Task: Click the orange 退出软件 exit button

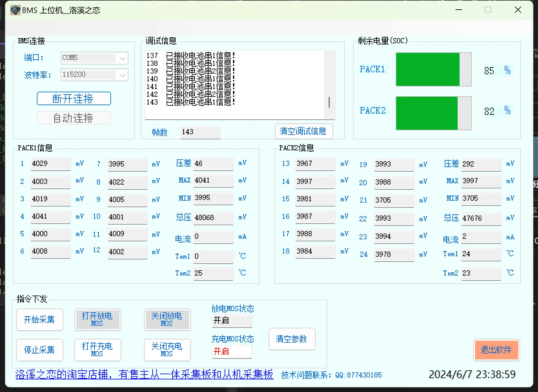Action: 496,350
